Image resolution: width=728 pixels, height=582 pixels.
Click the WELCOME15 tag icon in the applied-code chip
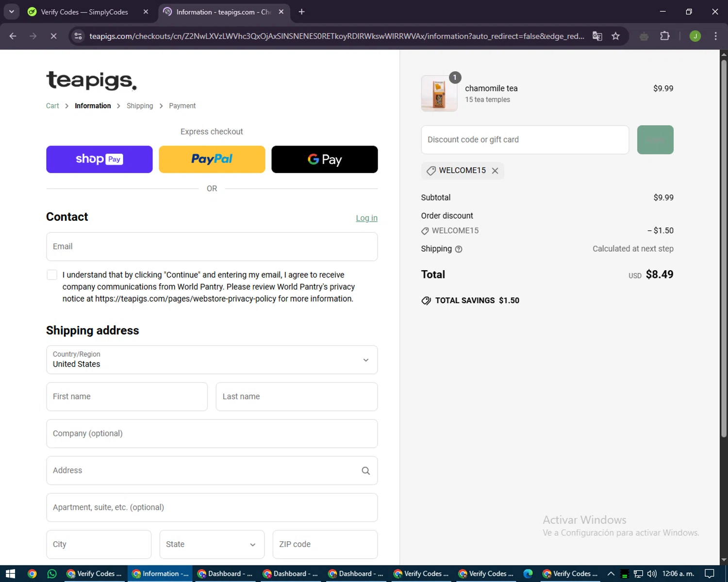point(431,171)
